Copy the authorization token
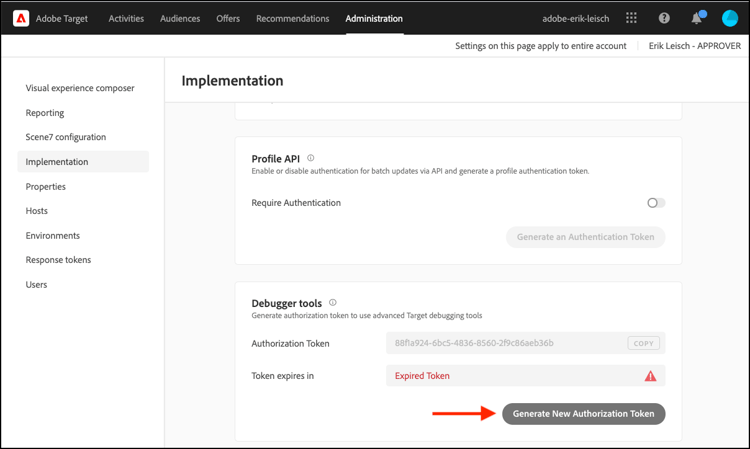 pyautogui.click(x=643, y=343)
